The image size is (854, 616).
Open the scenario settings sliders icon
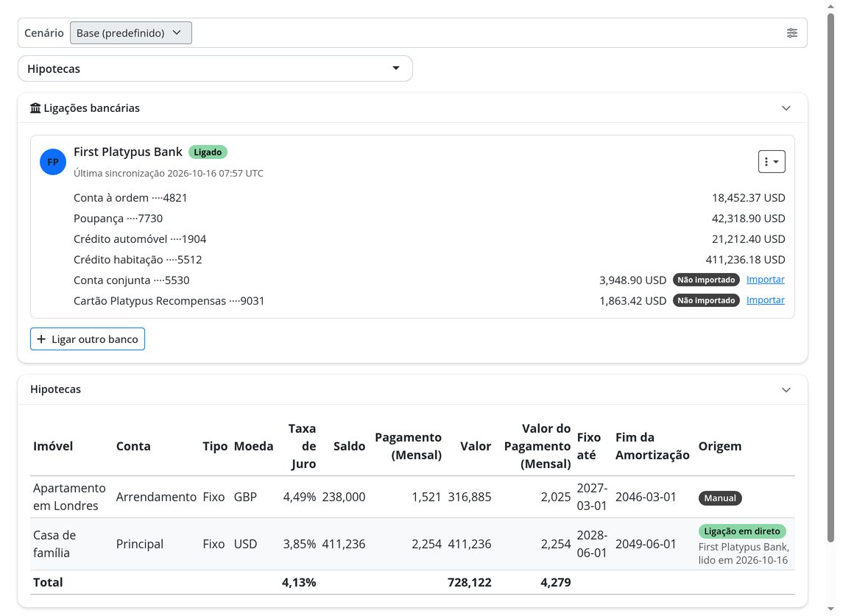[792, 32]
